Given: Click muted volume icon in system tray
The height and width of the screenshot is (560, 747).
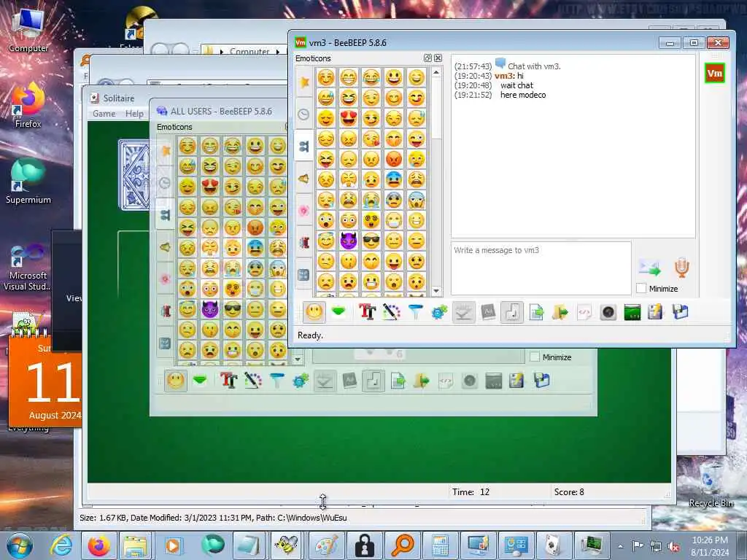Looking at the screenshot, I should coord(673,546).
